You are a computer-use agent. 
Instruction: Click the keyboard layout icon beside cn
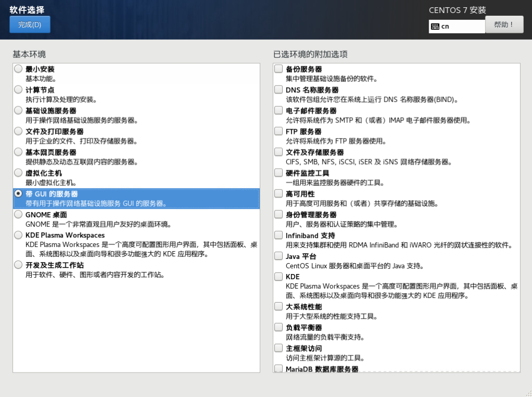435,27
